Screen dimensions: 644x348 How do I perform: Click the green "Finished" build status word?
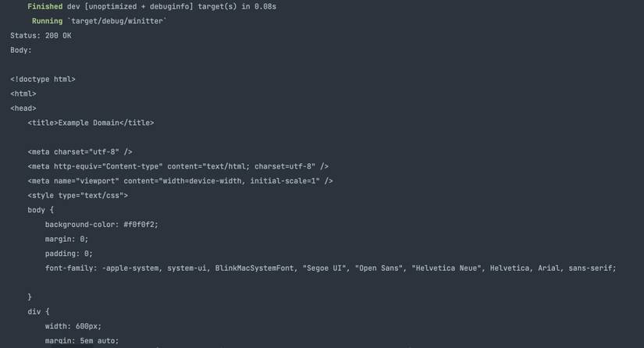point(44,6)
